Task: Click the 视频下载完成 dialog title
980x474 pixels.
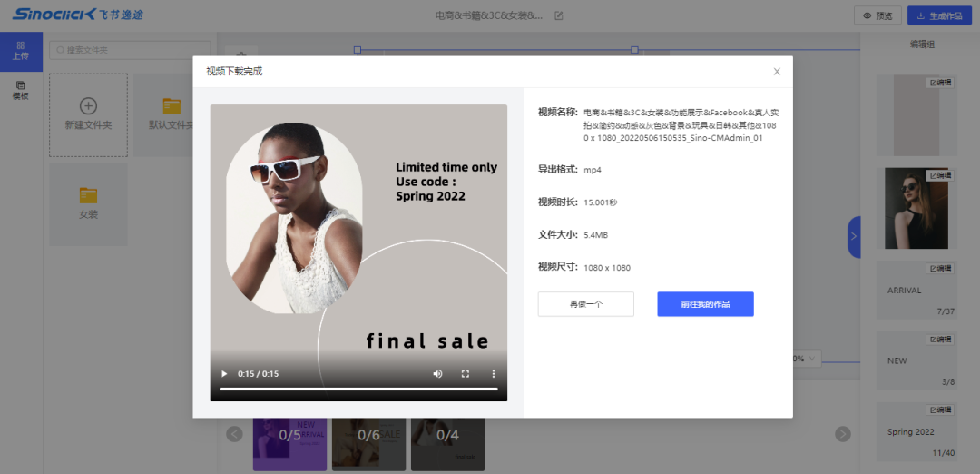Action: click(234, 72)
